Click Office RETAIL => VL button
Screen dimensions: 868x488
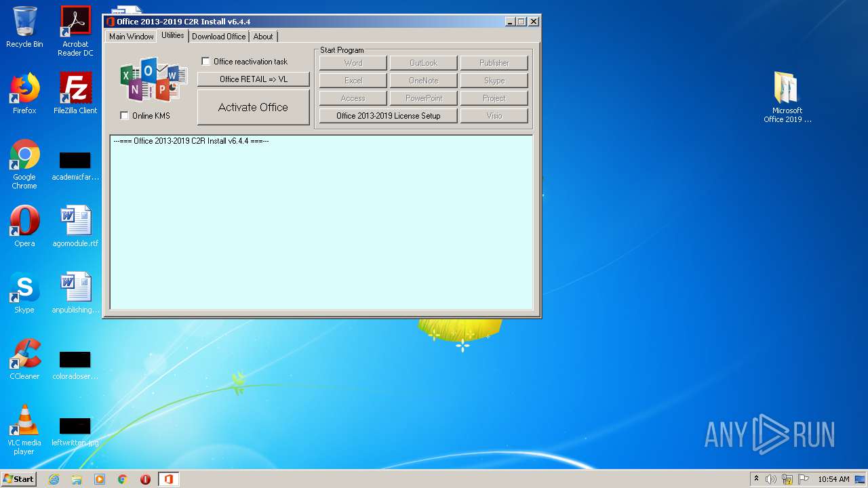pyautogui.click(x=254, y=79)
